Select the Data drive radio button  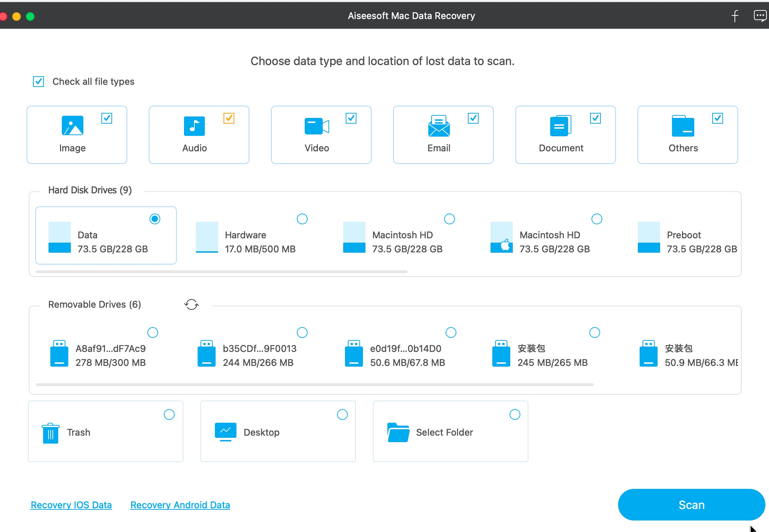click(155, 219)
